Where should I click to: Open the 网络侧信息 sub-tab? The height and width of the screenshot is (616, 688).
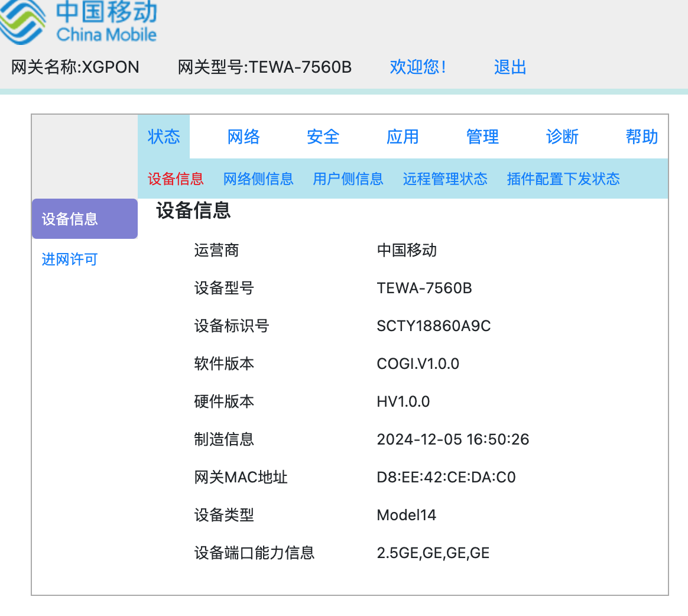click(258, 179)
